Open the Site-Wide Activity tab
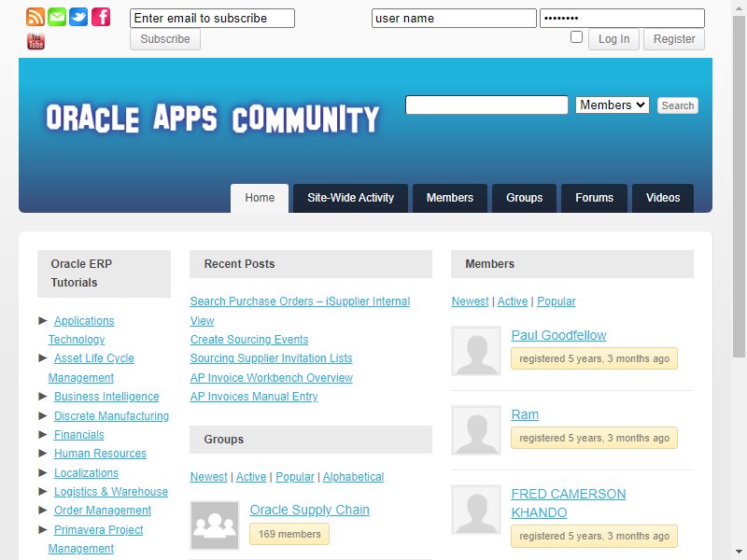The height and width of the screenshot is (560, 747). 351,198
